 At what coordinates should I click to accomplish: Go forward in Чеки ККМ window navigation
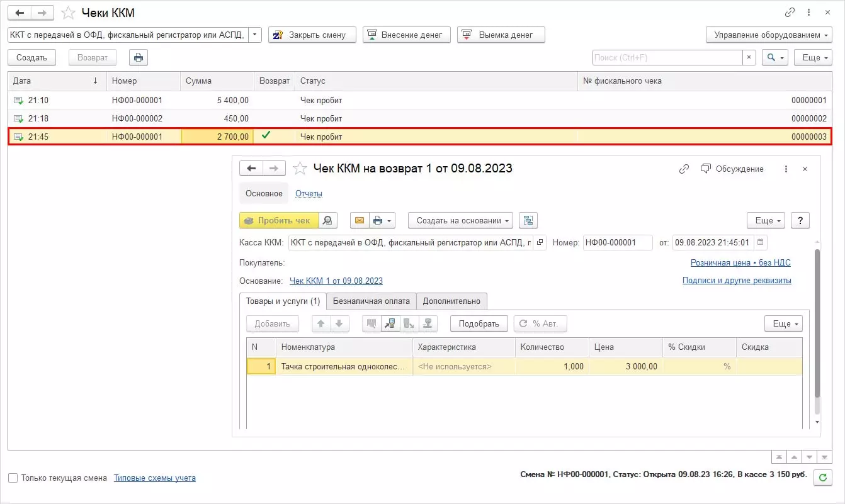click(x=43, y=13)
